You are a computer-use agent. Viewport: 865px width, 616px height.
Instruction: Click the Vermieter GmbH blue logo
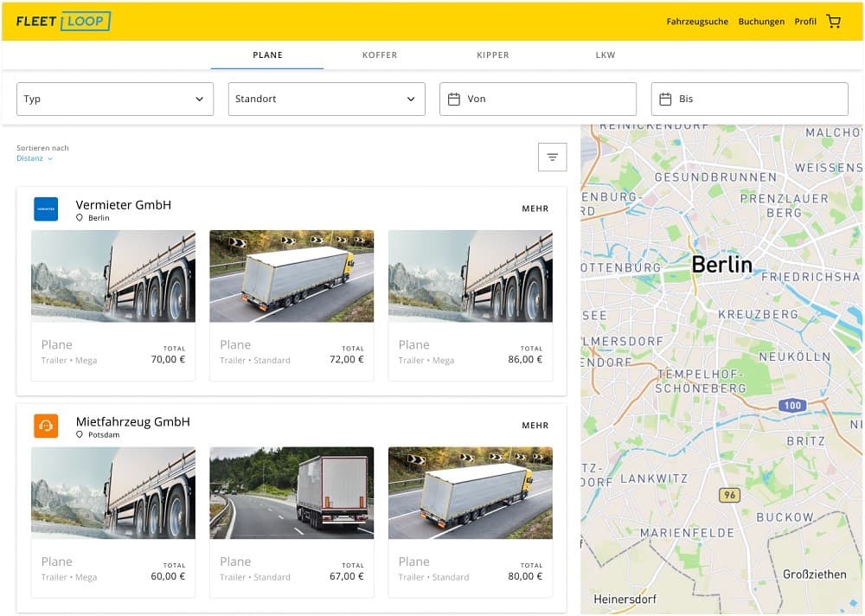pos(46,209)
